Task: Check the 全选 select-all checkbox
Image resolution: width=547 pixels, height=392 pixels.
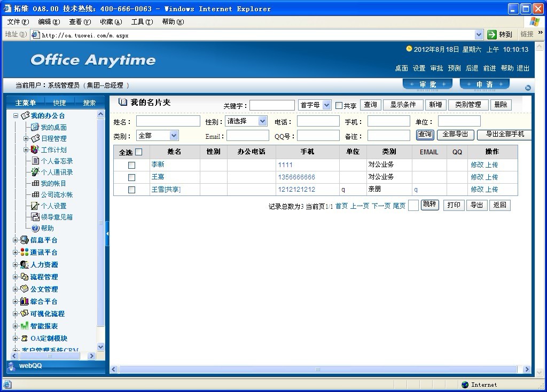Action: coord(139,152)
